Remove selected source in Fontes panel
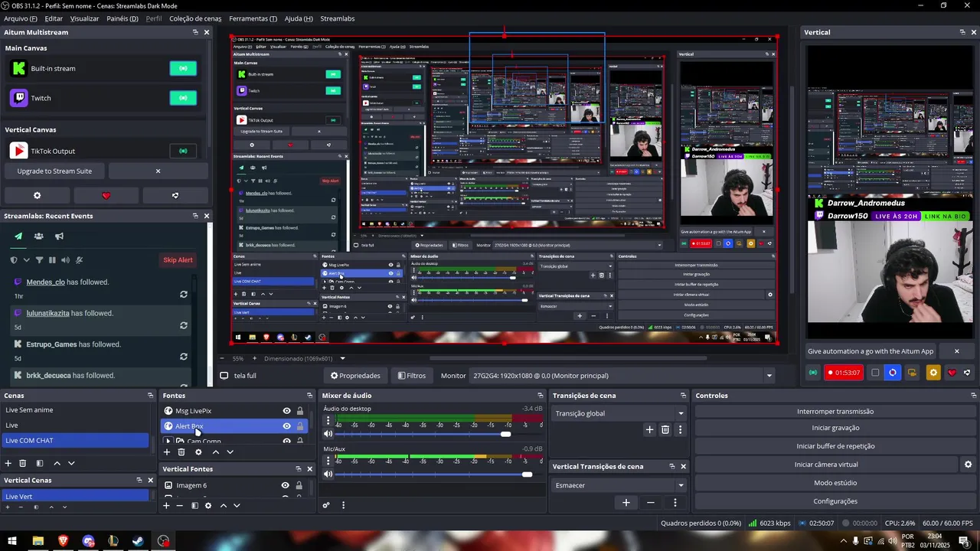Screen dimensions: 980x551 pyautogui.click(x=181, y=452)
